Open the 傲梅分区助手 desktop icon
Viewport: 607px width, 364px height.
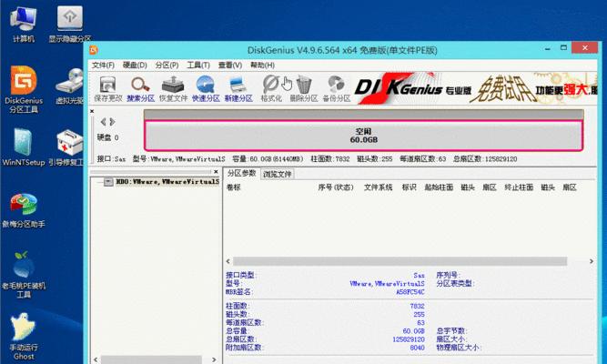[x=24, y=210]
